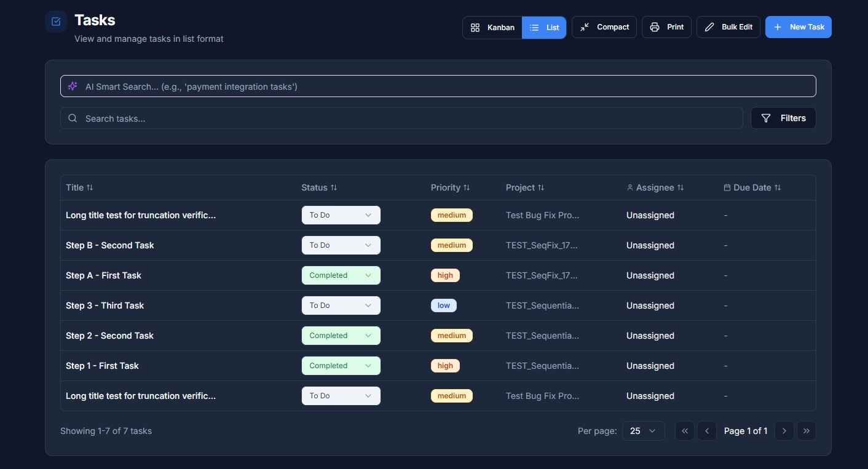Viewport: 868px width, 469px height.
Task: Click the high priority badge for Step 1
Action: (445, 366)
